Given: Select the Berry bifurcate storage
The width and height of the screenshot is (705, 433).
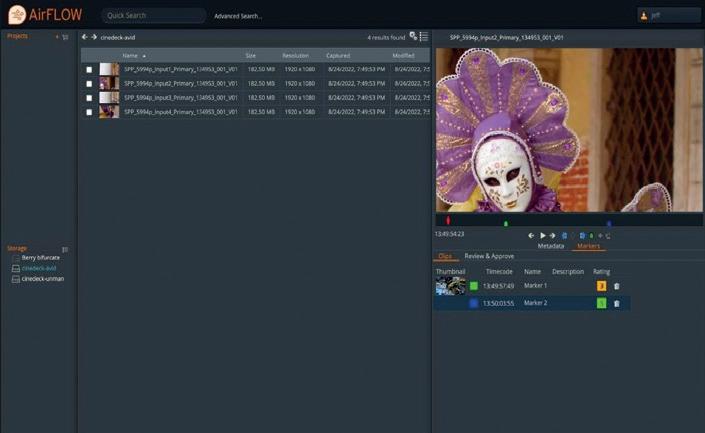Looking at the screenshot, I should tap(40, 258).
